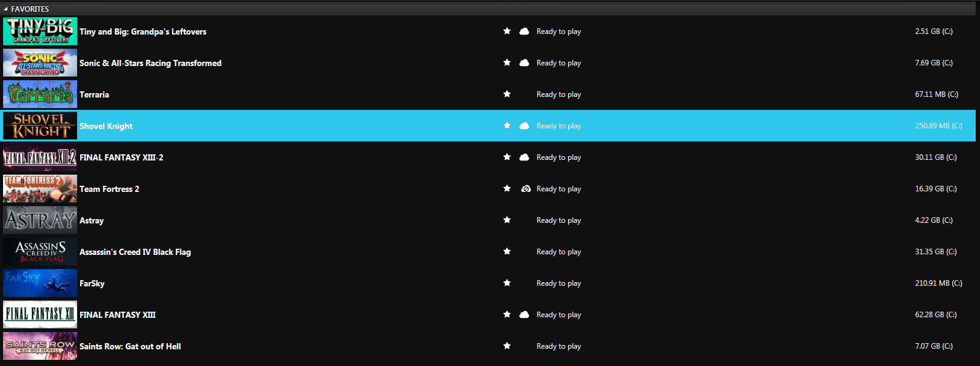Viewport: 980px width, 366px height.
Task: Open FarSky game thumbnail
Action: 40,283
